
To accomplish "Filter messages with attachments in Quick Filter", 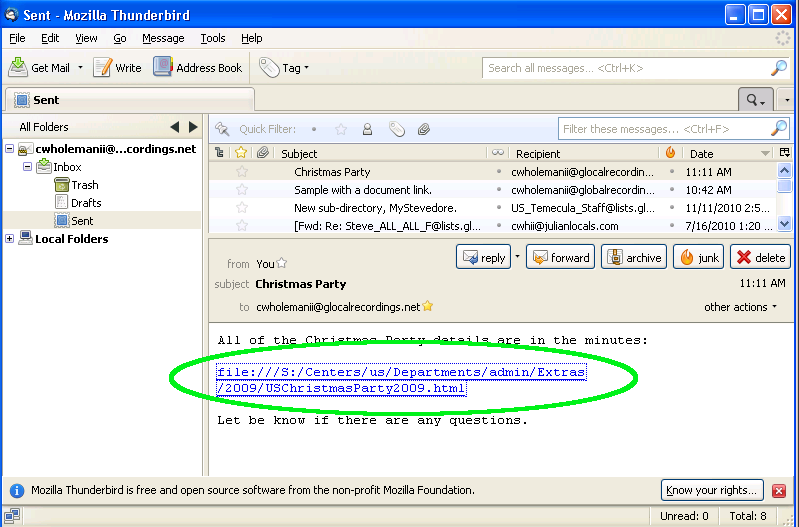I will (424, 129).
